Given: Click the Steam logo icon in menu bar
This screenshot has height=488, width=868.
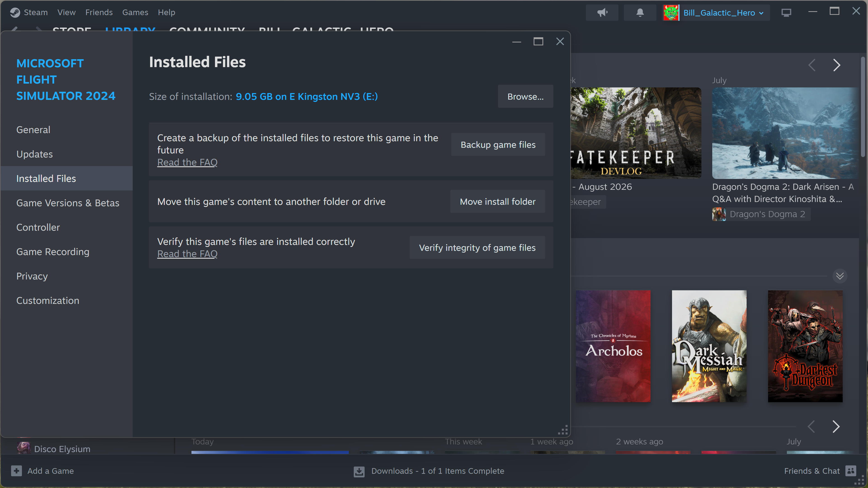Looking at the screenshot, I should click(15, 12).
